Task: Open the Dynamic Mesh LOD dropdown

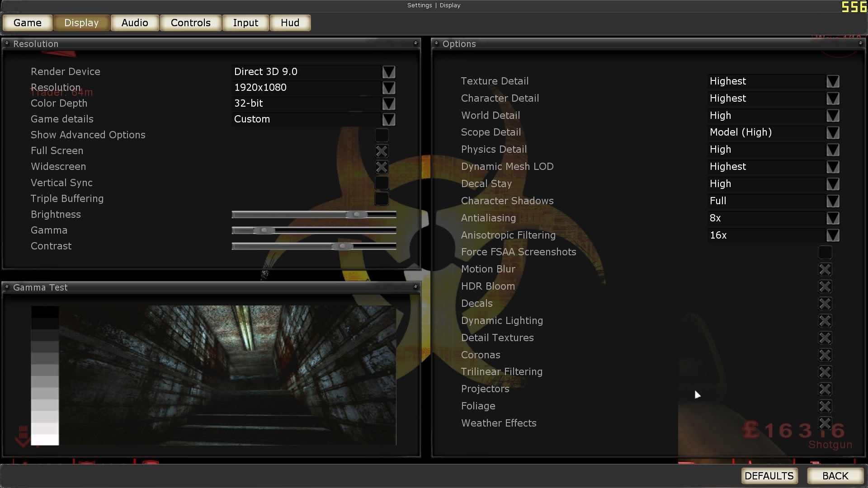Action: pos(833,167)
